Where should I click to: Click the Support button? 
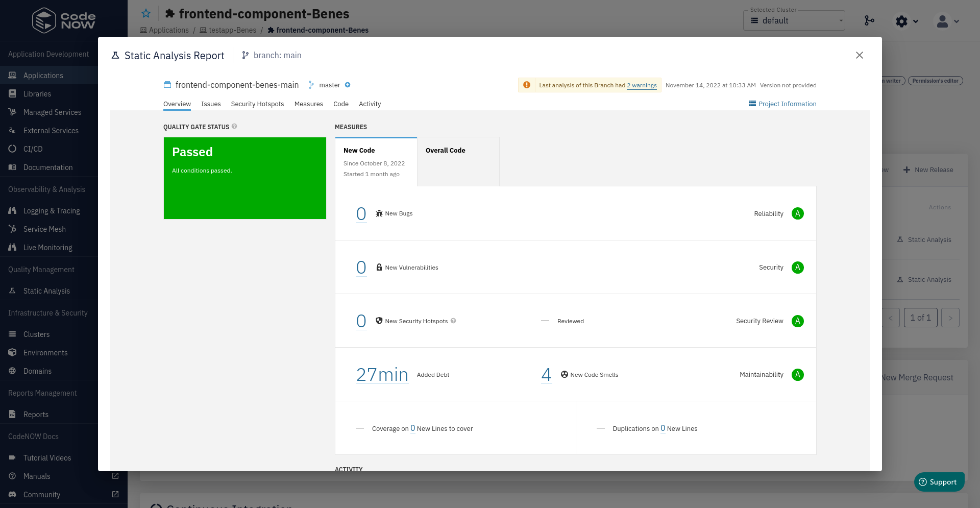(x=939, y=482)
